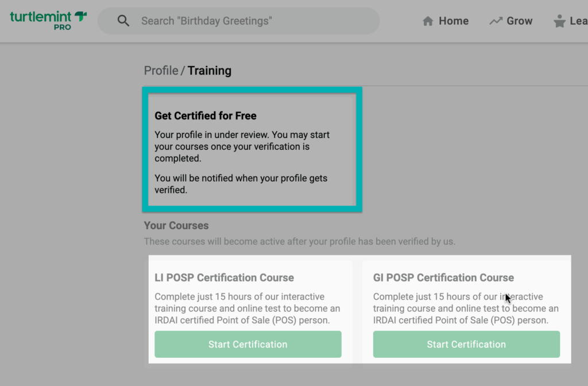Click the turtlemint PRO logo
Viewport: 588px width, 386px height.
tap(48, 21)
